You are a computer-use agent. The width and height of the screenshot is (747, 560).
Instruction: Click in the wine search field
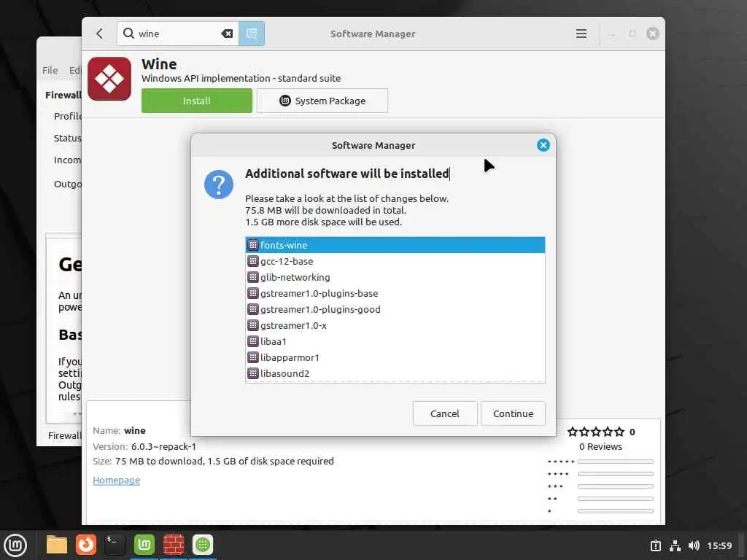(177, 34)
